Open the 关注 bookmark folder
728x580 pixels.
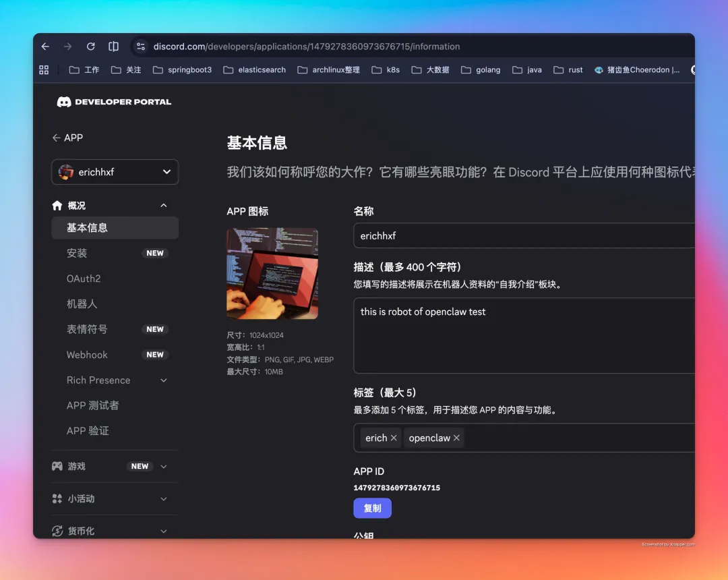click(x=126, y=69)
